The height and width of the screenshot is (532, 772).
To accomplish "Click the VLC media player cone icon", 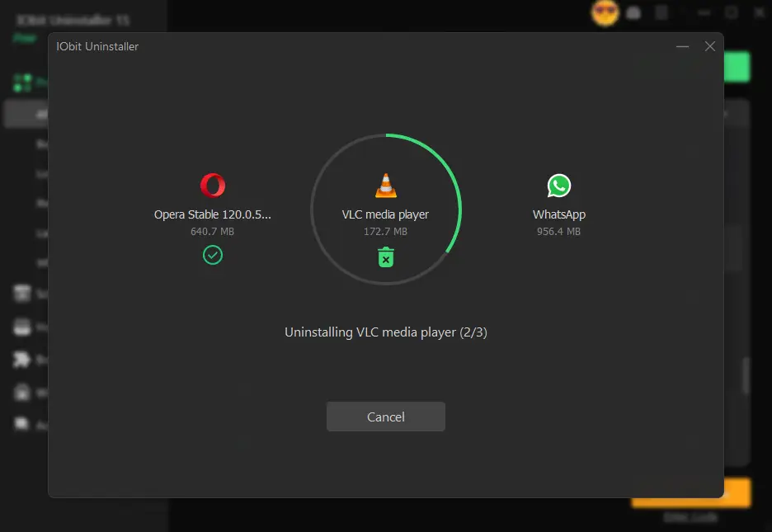I will [385, 186].
